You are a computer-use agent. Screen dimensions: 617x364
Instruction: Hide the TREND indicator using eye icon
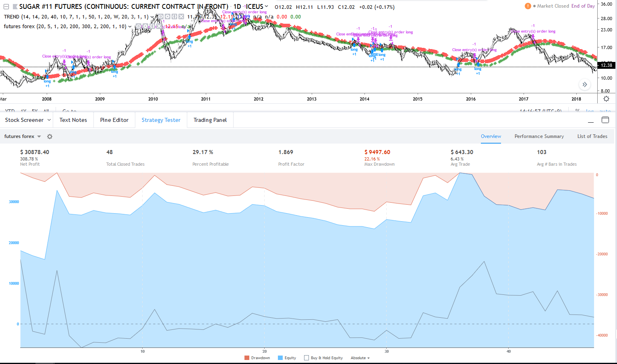click(161, 17)
